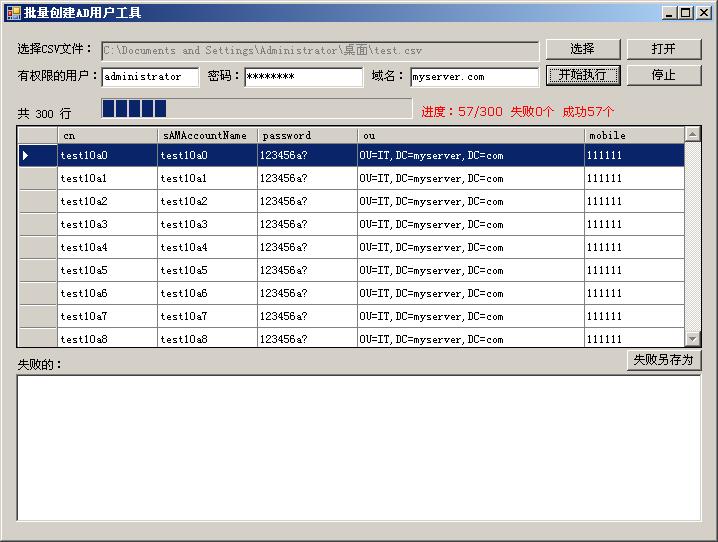
Task: Click the mobile column header
Action: tap(634, 135)
